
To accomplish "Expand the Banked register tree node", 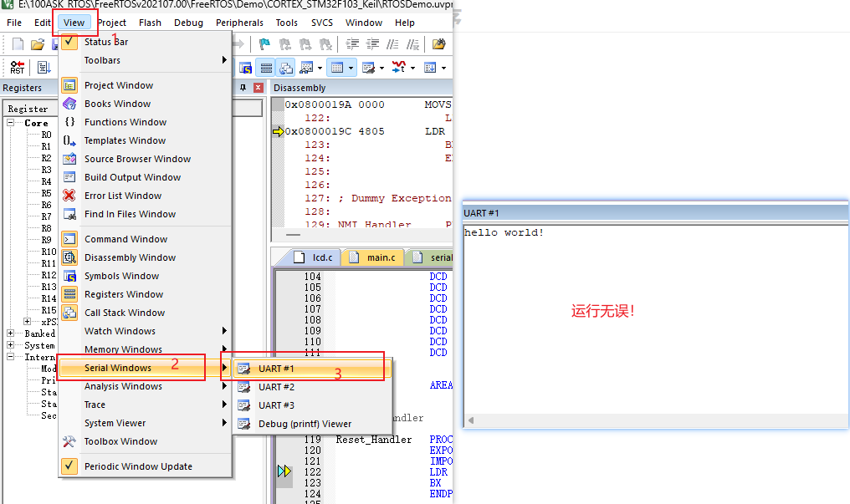I will point(10,333).
